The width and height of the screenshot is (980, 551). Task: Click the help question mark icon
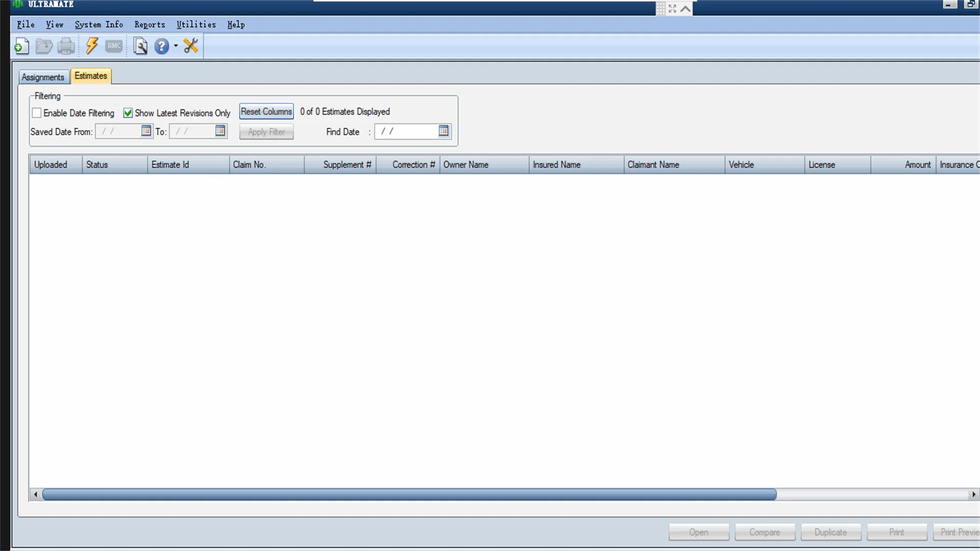(x=162, y=45)
